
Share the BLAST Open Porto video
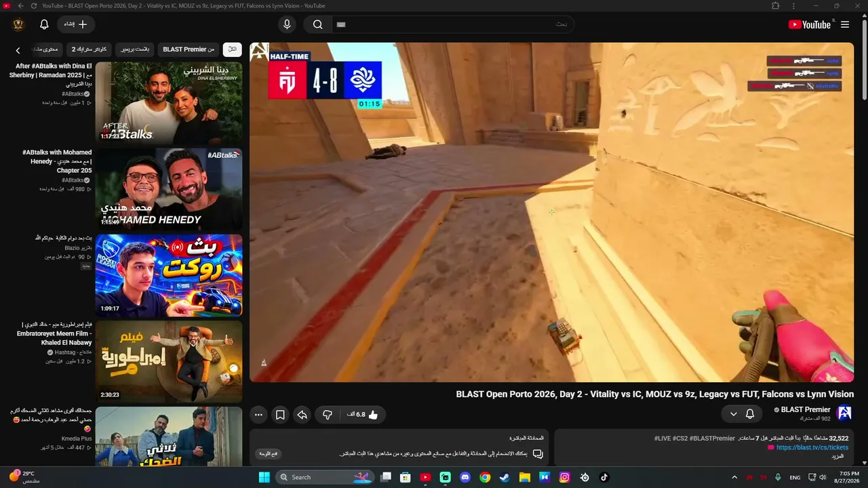pyautogui.click(x=302, y=415)
